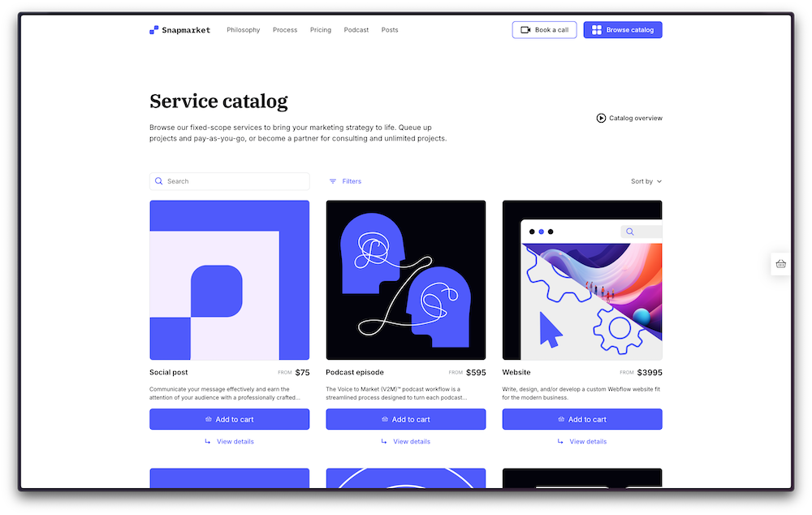
Task: Open the Philosophy menu item
Action: pyautogui.click(x=244, y=30)
